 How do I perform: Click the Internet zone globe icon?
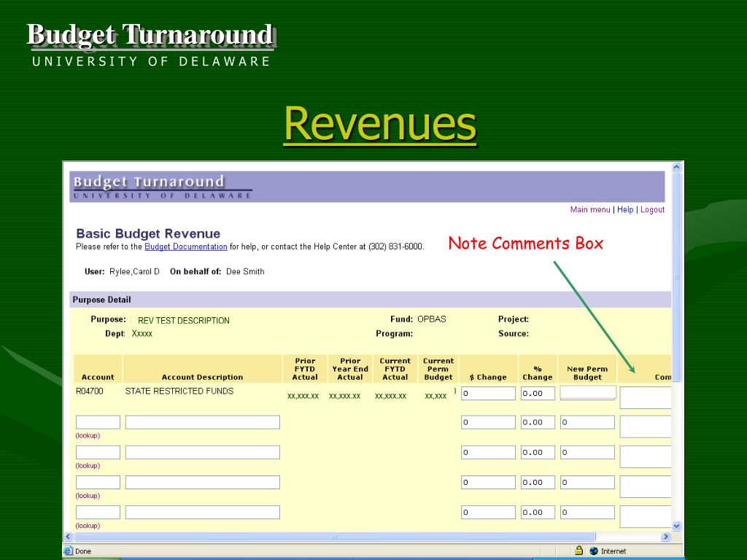point(594,551)
